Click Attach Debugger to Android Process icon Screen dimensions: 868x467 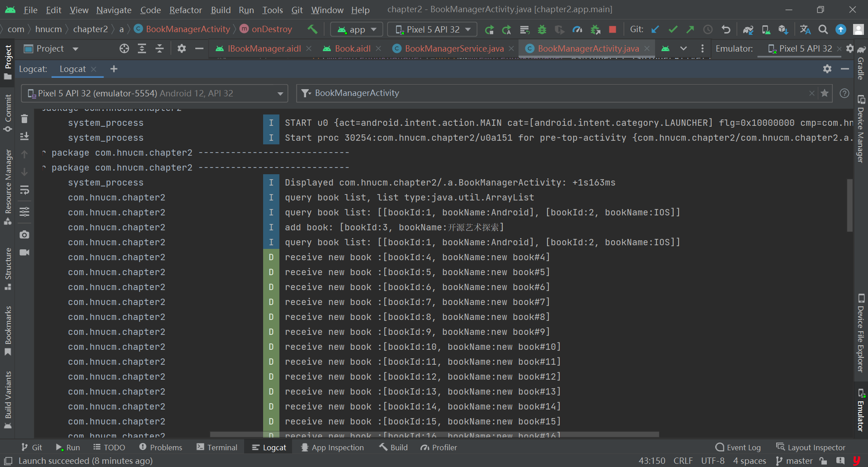[x=595, y=30]
